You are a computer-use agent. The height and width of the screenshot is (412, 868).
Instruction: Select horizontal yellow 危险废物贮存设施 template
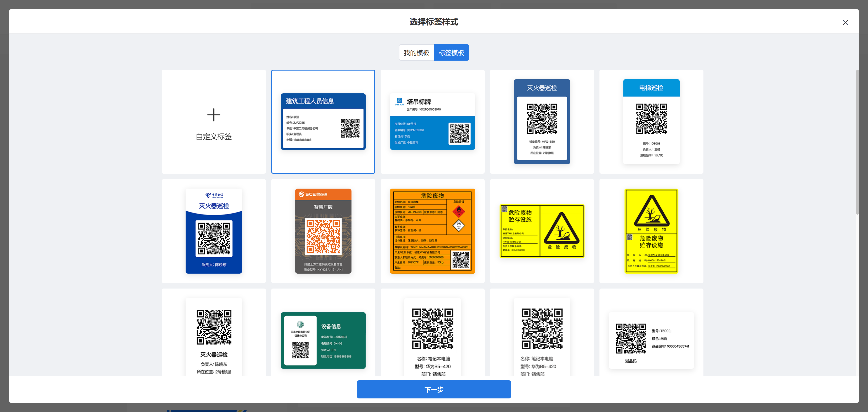pos(542,231)
